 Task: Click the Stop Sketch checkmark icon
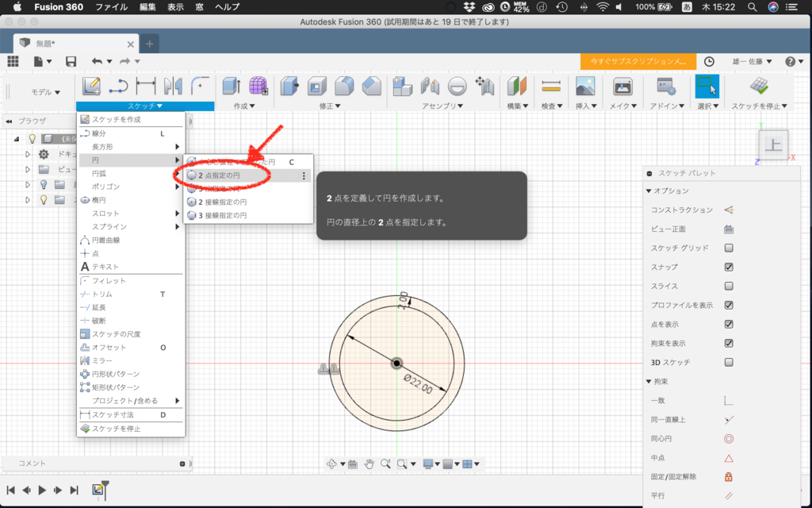[x=759, y=86]
